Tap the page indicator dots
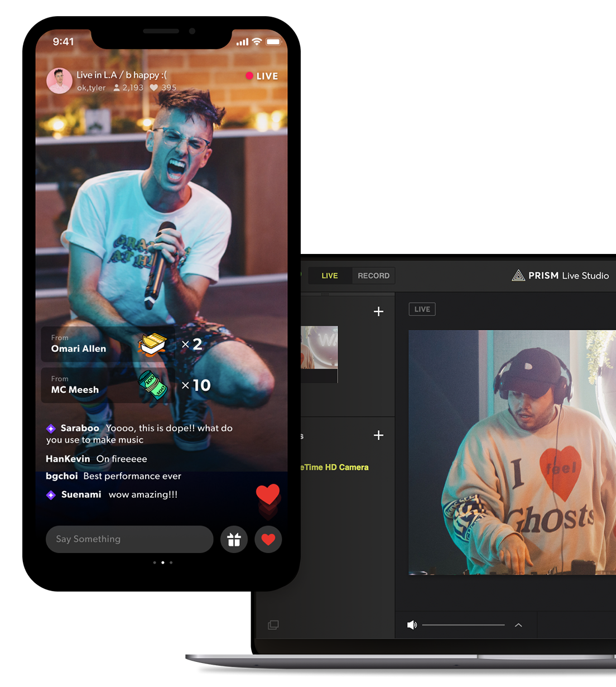 pos(162,563)
